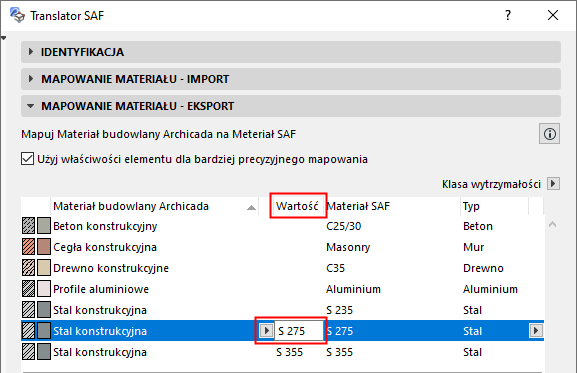Viewport: 577px width, 373px height.
Task: Click hatch icon of Stal konstrukcyjna S 355 row
Action: 28,352
